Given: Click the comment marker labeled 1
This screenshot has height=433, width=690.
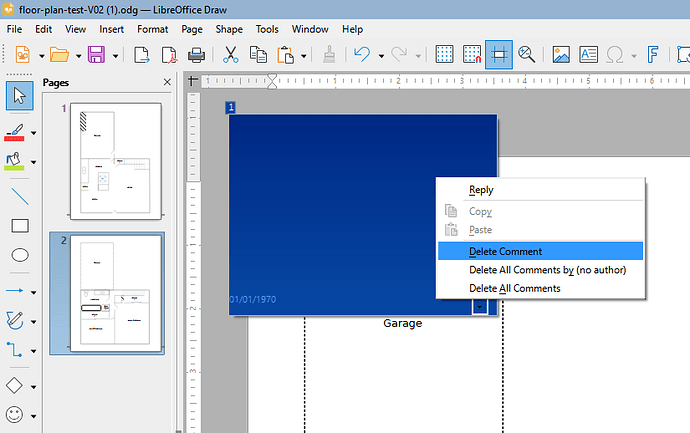Looking at the screenshot, I should point(231,107).
